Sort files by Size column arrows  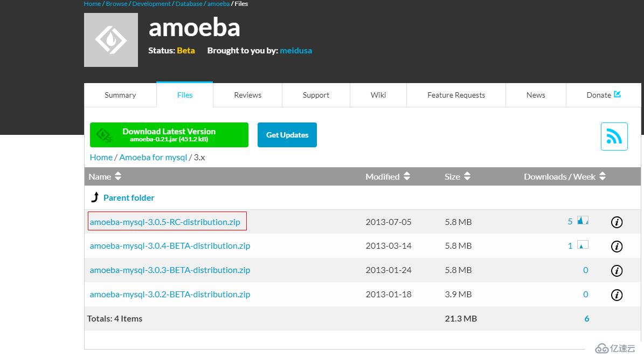tap(467, 176)
